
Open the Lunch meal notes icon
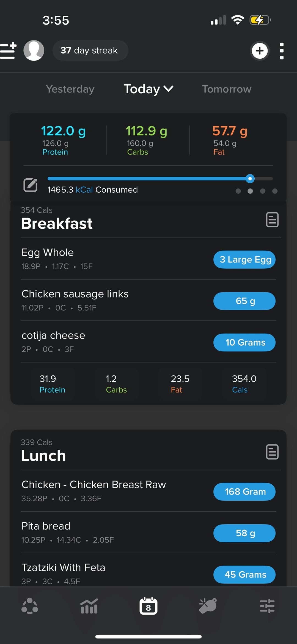(x=272, y=452)
